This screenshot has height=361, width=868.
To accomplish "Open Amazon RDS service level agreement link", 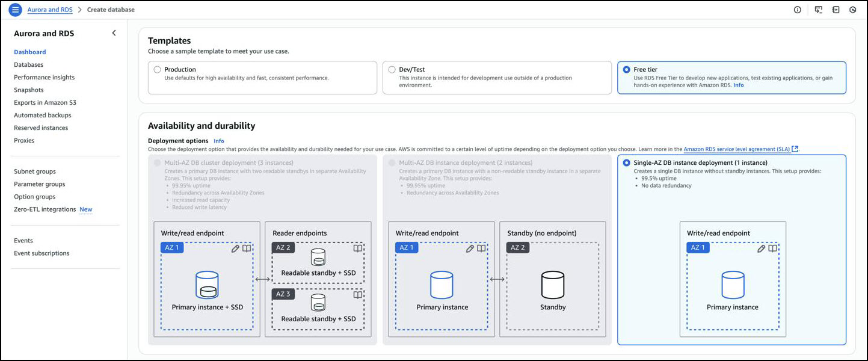I will [x=737, y=149].
